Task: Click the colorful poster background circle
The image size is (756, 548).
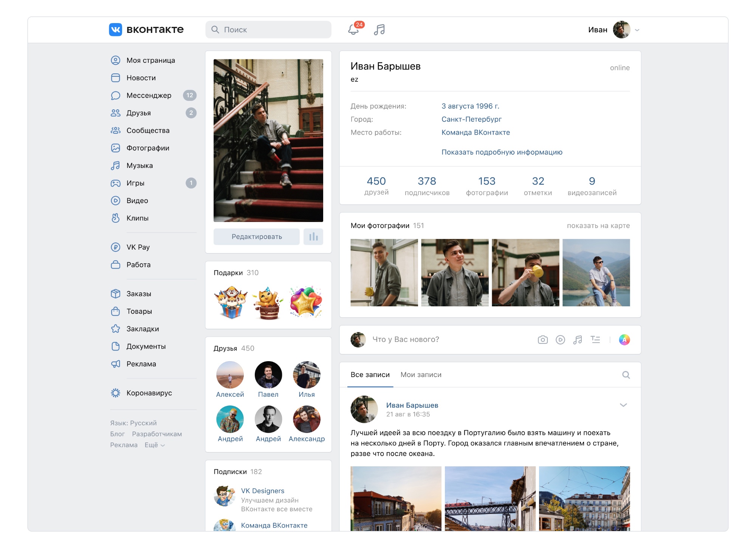Action: (x=624, y=340)
